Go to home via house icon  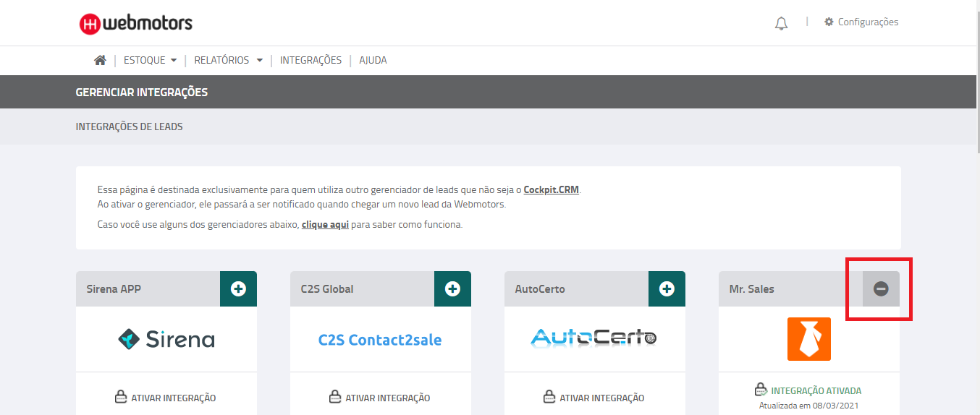pyautogui.click(x=100, y=60)
